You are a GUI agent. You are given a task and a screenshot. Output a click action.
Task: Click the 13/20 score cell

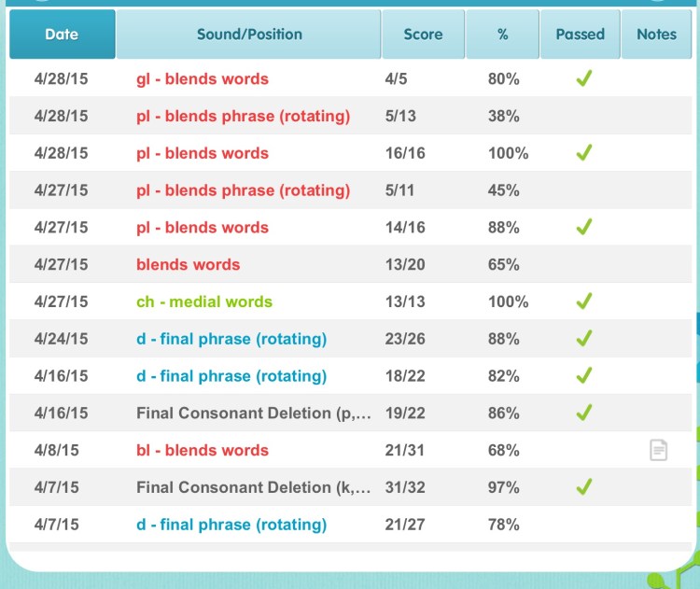pyautogui.click(x=405, y=265)
